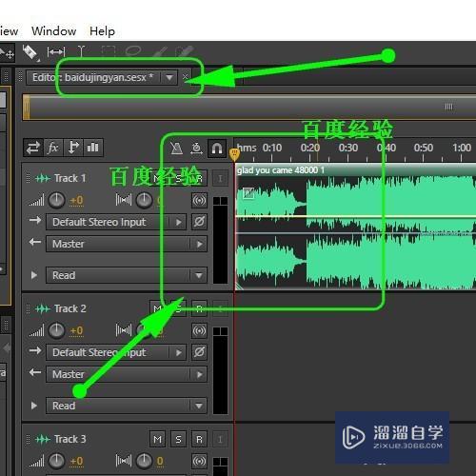
Task: Select Track 1 name label
Action: click(69, 178)
